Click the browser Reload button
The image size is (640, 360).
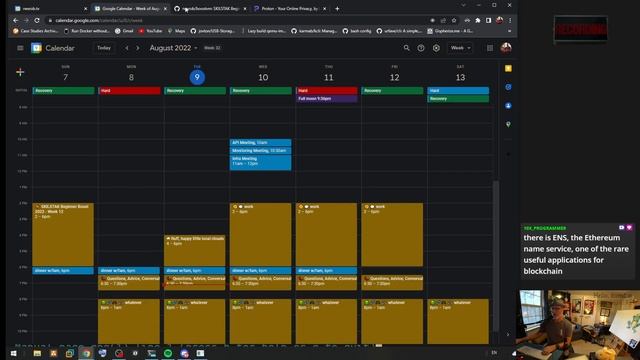click(37, 20)
